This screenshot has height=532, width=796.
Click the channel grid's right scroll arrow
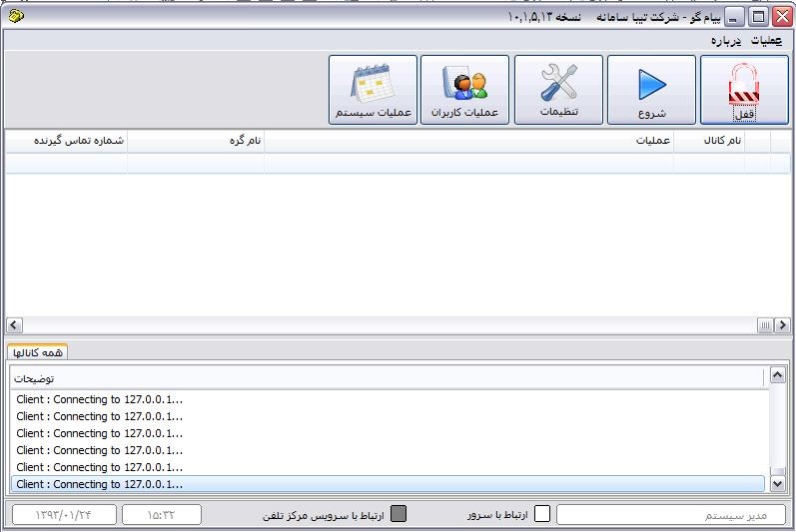[x=784, y=325]
